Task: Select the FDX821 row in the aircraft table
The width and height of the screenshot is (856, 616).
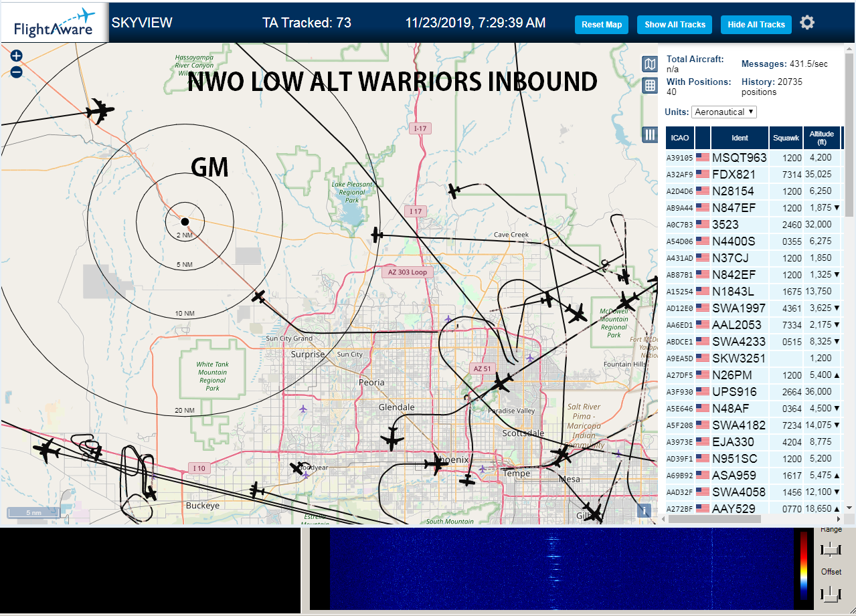Action: pos(754,175)
